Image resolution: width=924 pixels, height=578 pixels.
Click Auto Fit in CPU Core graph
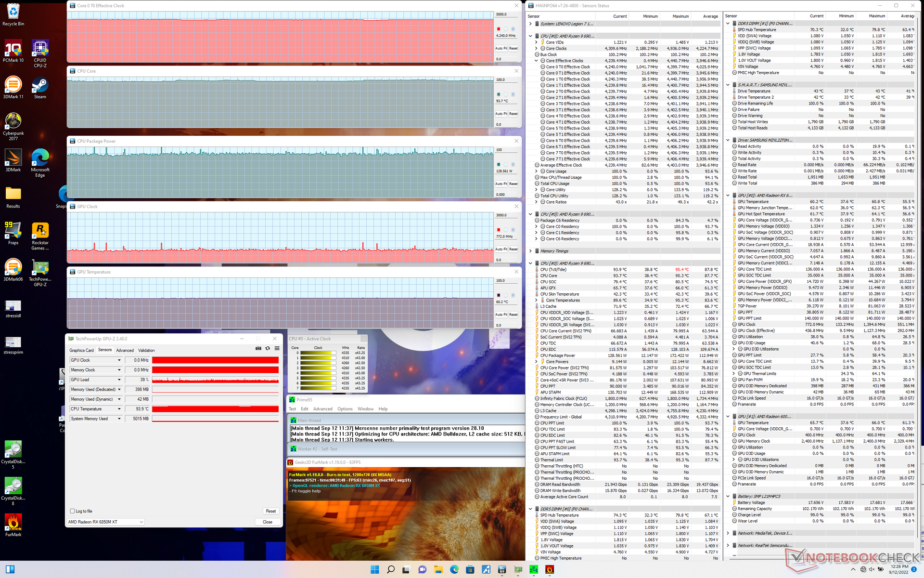501,114
